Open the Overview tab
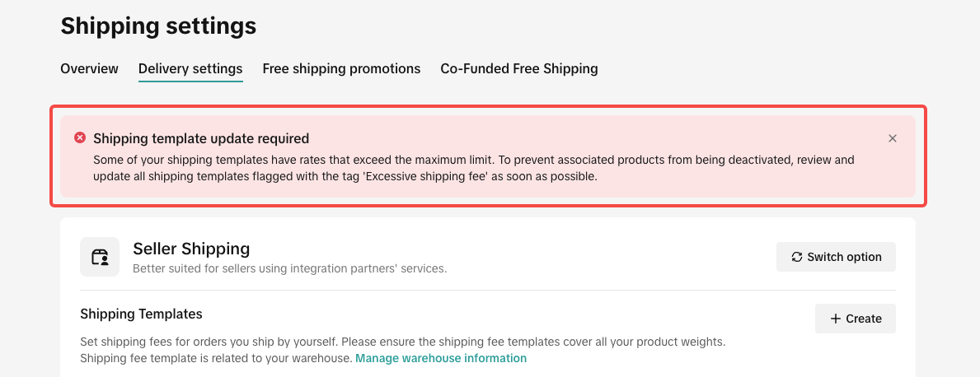The image size is (980, 377). 89,68
